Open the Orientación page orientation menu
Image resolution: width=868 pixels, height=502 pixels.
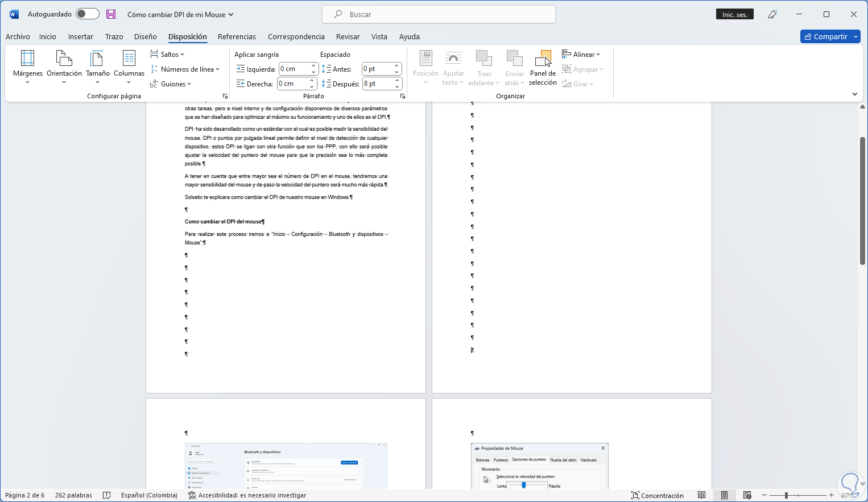[64, 68]
